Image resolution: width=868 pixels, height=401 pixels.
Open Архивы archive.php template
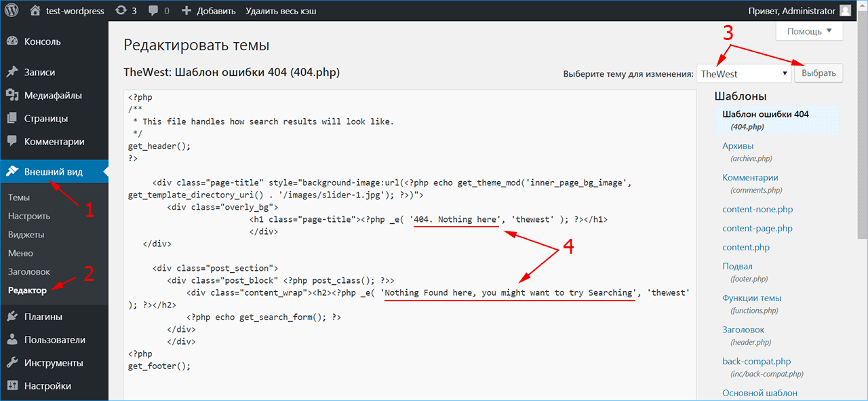[738, 146]
